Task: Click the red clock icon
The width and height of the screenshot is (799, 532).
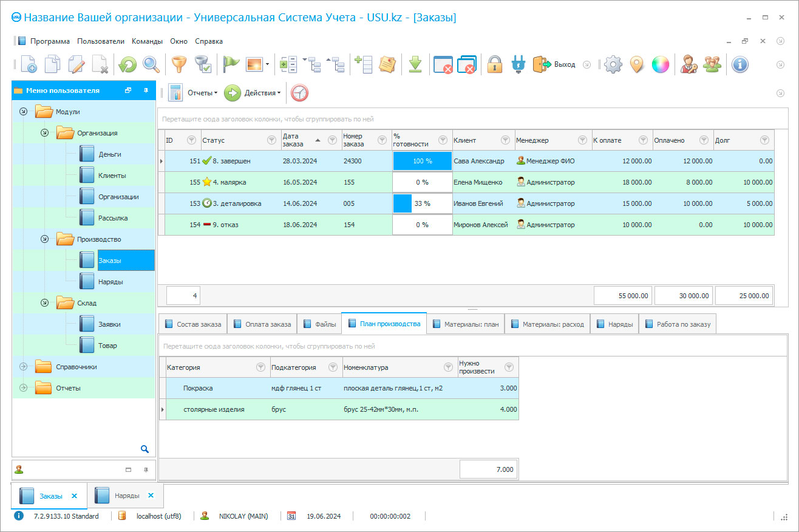Action: (x=299, y=93)
